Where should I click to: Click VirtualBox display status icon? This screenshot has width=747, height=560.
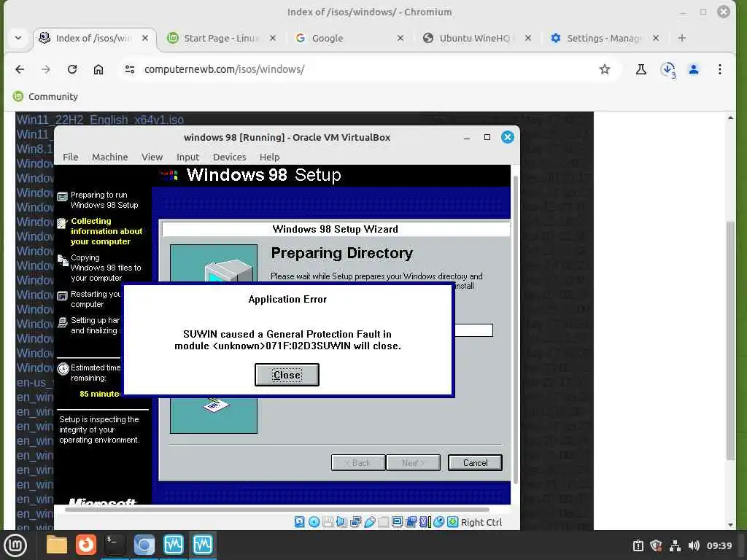point(398,522)
